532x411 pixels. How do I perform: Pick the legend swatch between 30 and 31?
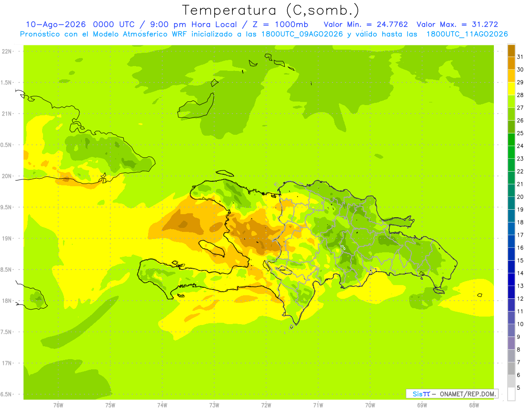511,63
